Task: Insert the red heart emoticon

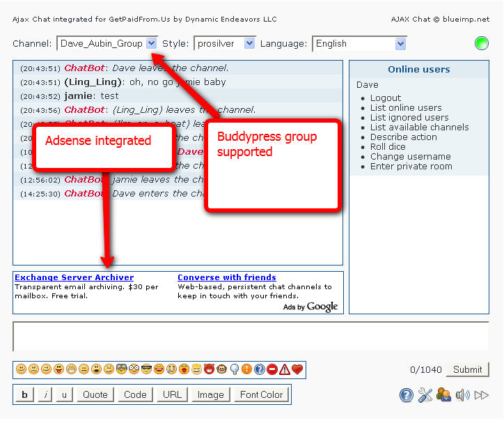Action: tap(297, 369)
